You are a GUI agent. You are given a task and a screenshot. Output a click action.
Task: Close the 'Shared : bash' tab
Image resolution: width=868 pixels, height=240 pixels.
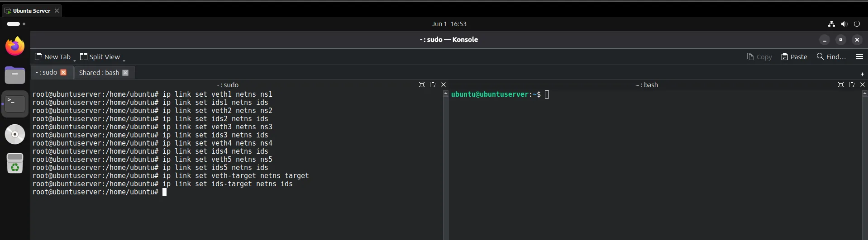(x=125, y=72)
